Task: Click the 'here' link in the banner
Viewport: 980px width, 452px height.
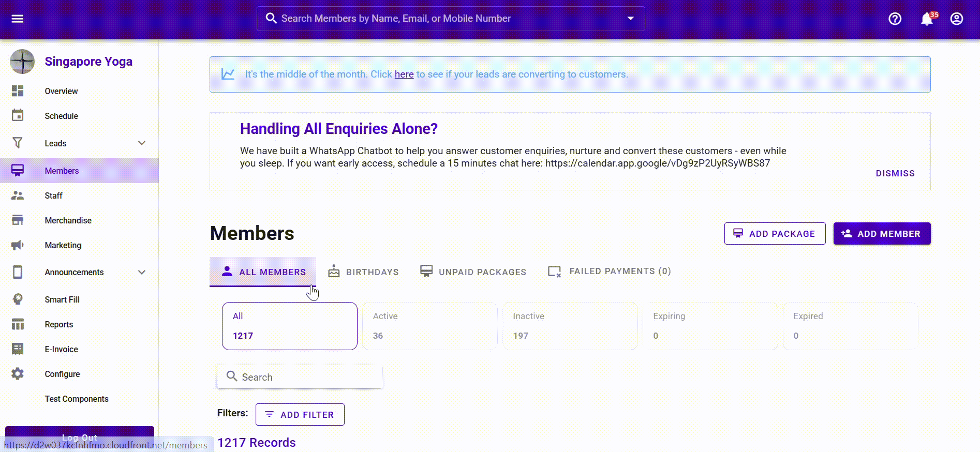Action: (x=404, y=74)
